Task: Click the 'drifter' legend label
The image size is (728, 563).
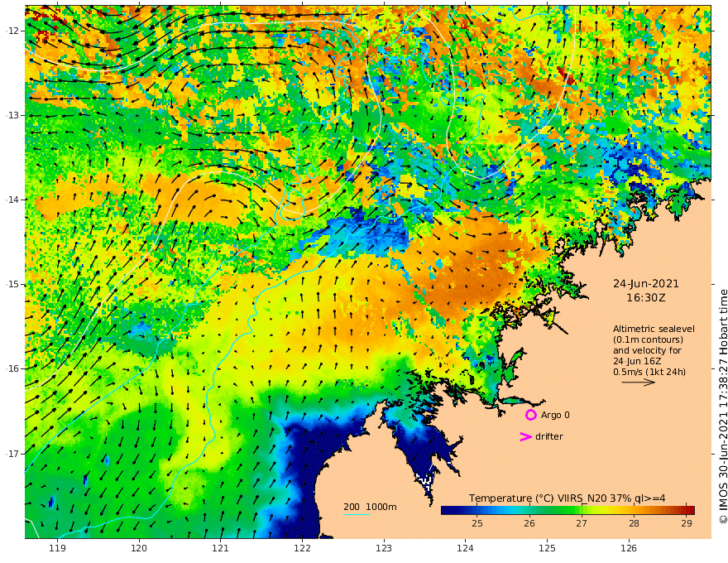Action: [549, 436]
